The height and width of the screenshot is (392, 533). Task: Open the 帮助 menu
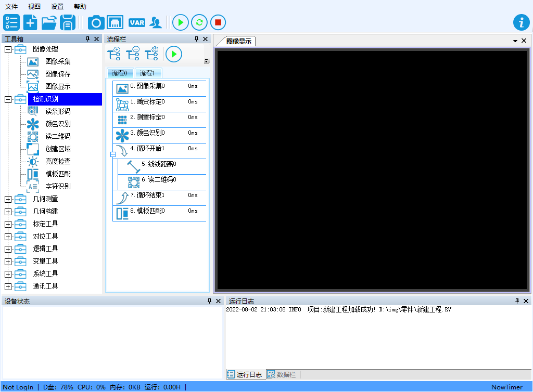(80, 6)
